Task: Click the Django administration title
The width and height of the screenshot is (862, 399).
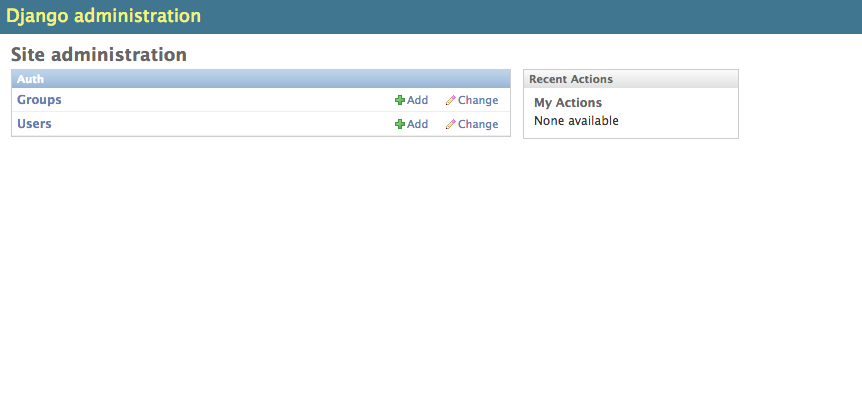Action: coord(103,16)
